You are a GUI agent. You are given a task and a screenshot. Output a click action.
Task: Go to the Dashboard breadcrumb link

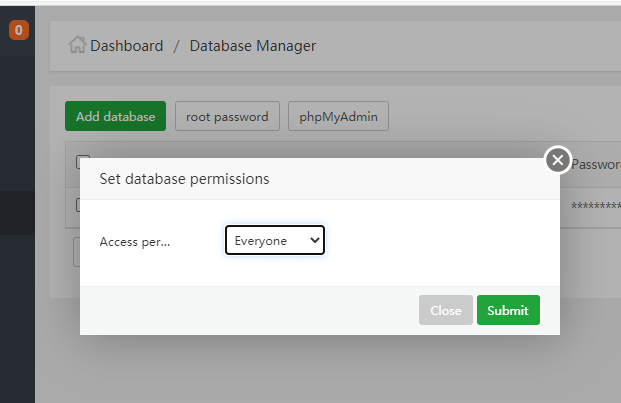tap(126, 46)
